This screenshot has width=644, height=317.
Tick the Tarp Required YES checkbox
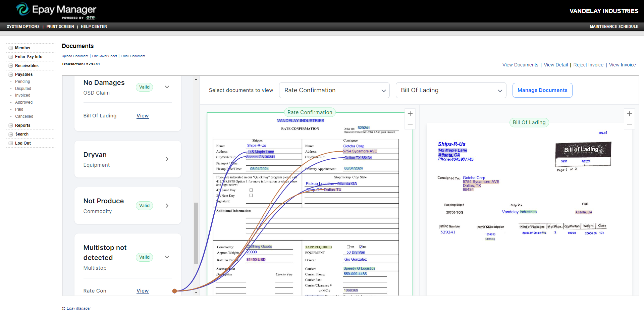(x=348, y=247)
